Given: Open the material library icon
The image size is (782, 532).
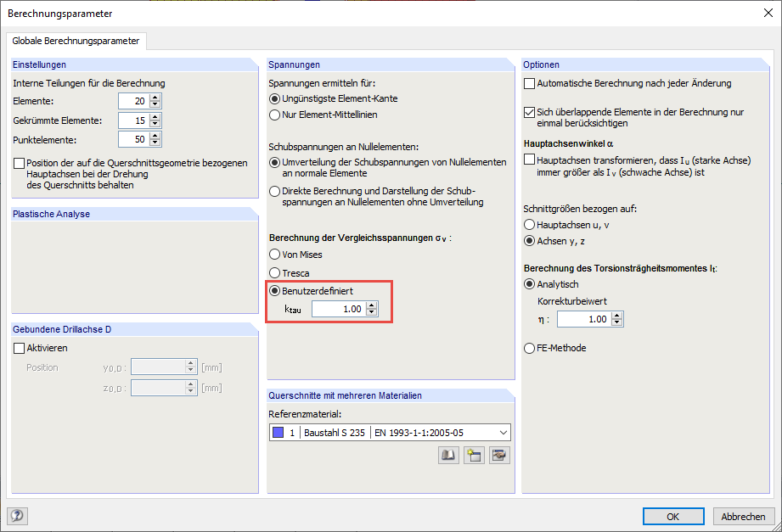Looking at the screenshot, I should (447, 455).
